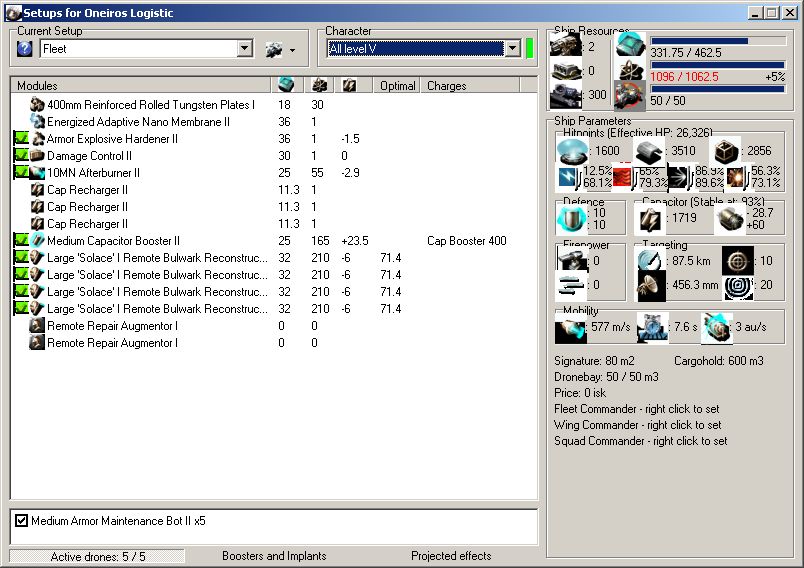
Task: Click the powergrid usage bar 1096 / 1062.5
Action: [x=718, y=65]
